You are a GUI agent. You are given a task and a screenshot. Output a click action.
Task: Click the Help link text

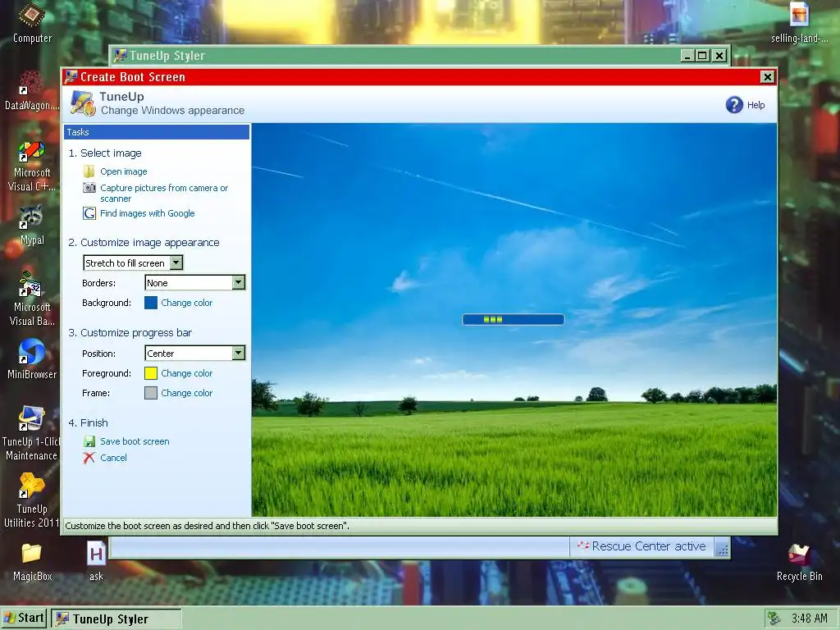coord(756,105)
